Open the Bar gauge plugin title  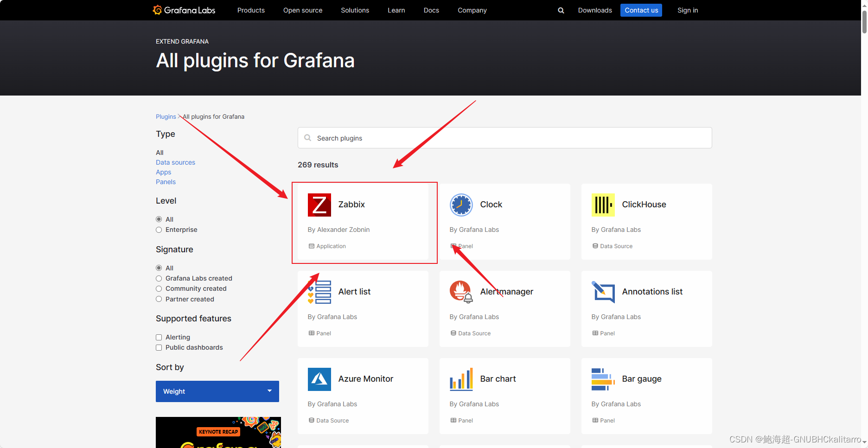(x=642, y=379)
